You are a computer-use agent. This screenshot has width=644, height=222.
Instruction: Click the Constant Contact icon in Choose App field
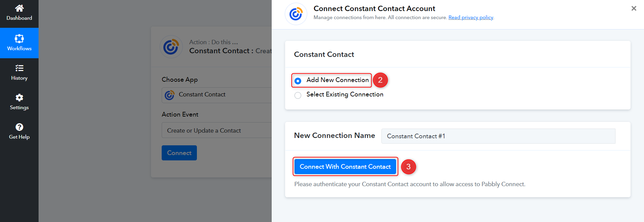click(x=170, y=95)
